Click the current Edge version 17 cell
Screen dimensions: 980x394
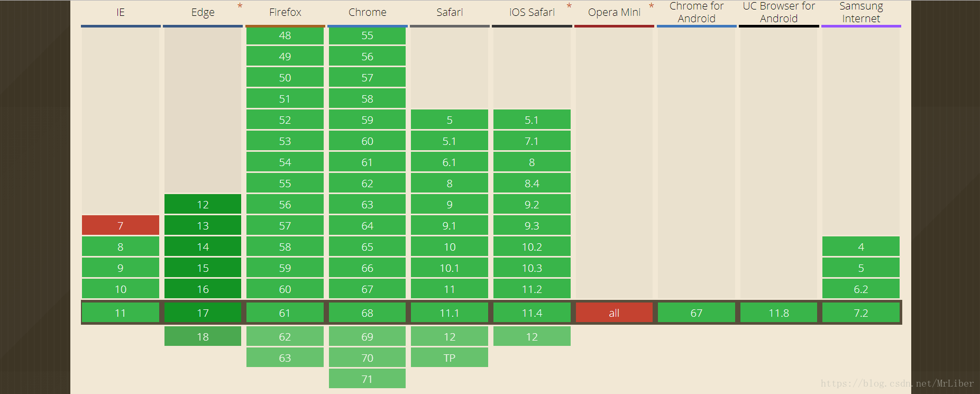pyautogui.click(x=203, y=313)
